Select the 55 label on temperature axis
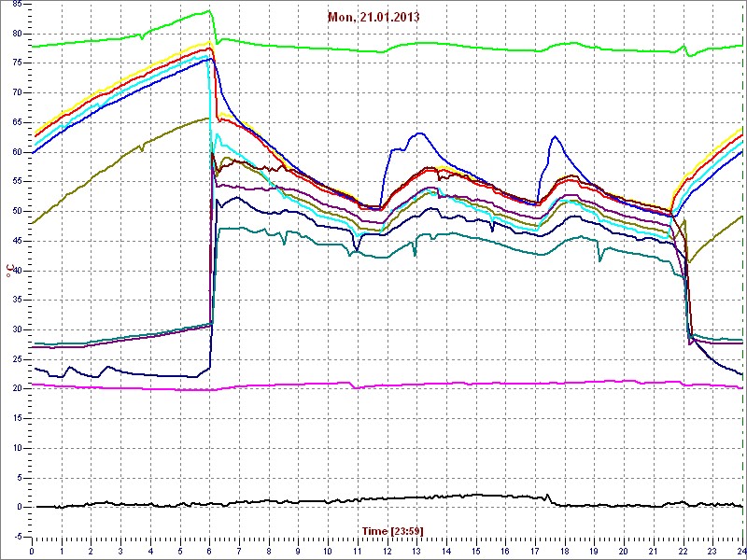Viewport: 747px width, 560px height. (17, 181)
